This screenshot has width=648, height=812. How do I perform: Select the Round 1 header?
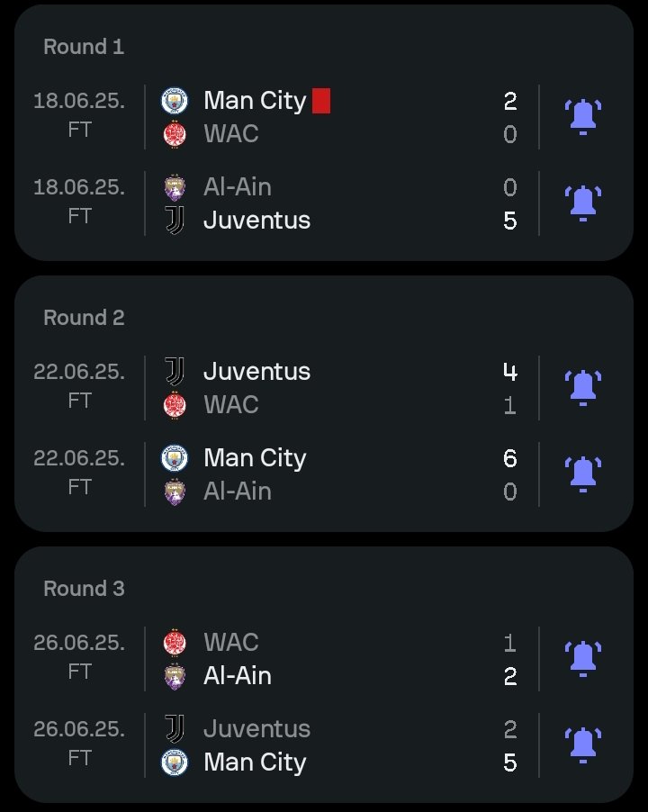click(84, 47)
